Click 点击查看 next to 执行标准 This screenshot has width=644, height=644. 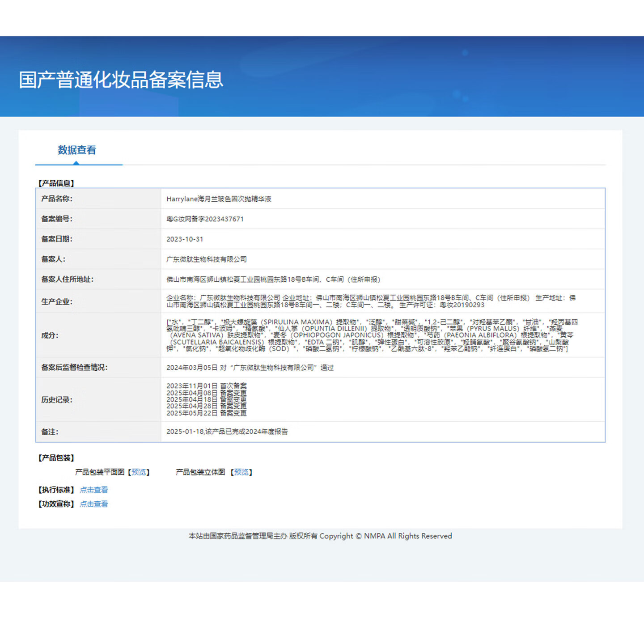[93, 489]
